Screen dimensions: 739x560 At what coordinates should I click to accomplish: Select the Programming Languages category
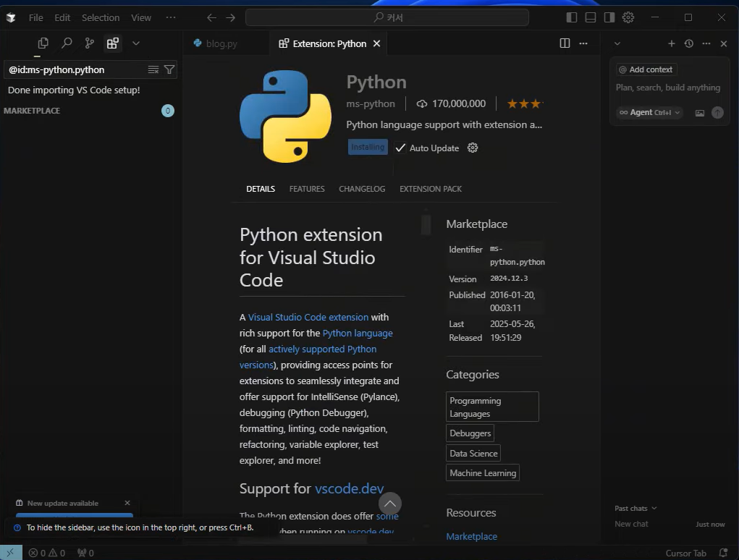(x=492, y=407)
